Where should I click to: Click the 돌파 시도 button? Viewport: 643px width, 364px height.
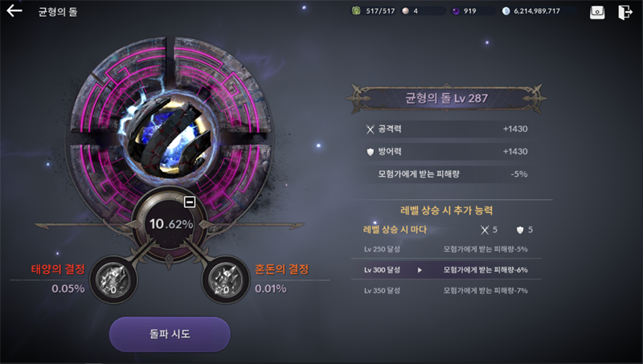pos(170,334)
